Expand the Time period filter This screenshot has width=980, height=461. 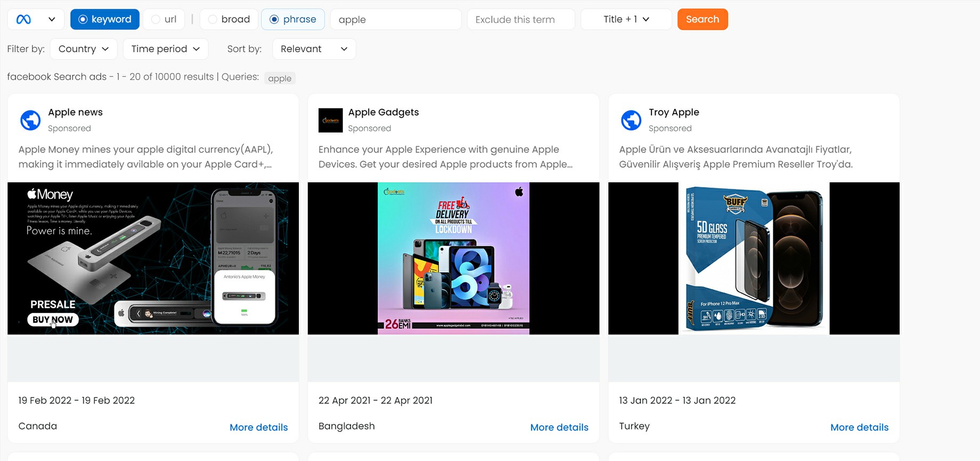(166, 48)
